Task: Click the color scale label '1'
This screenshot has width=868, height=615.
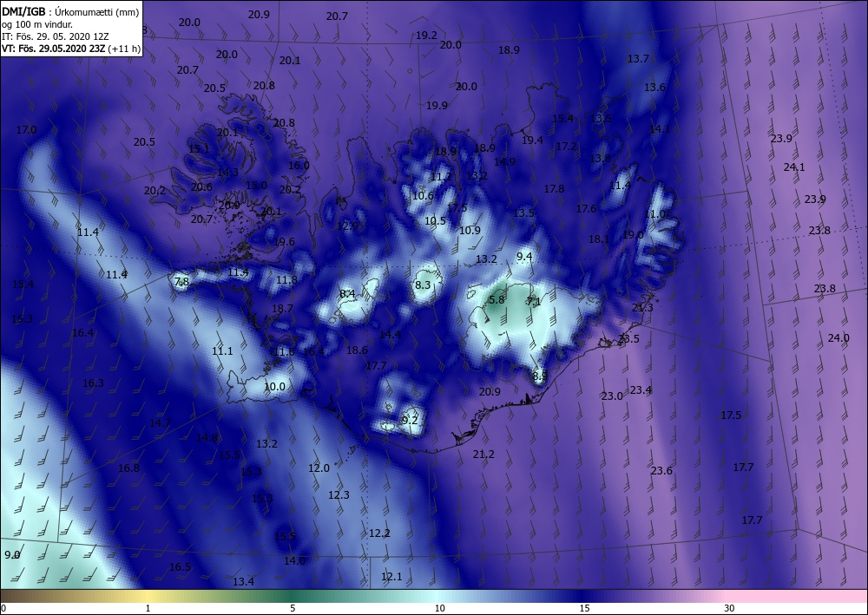Action: click(148, 608)
